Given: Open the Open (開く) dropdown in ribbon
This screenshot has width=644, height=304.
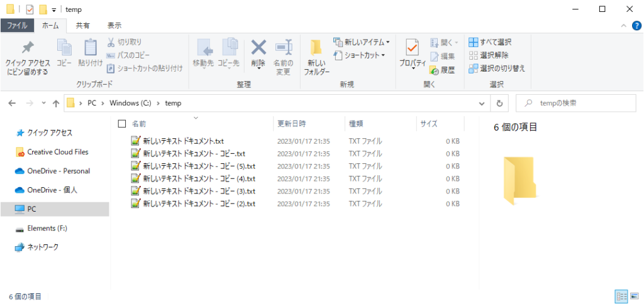Looking at the screenshot, I should (444, 43).
